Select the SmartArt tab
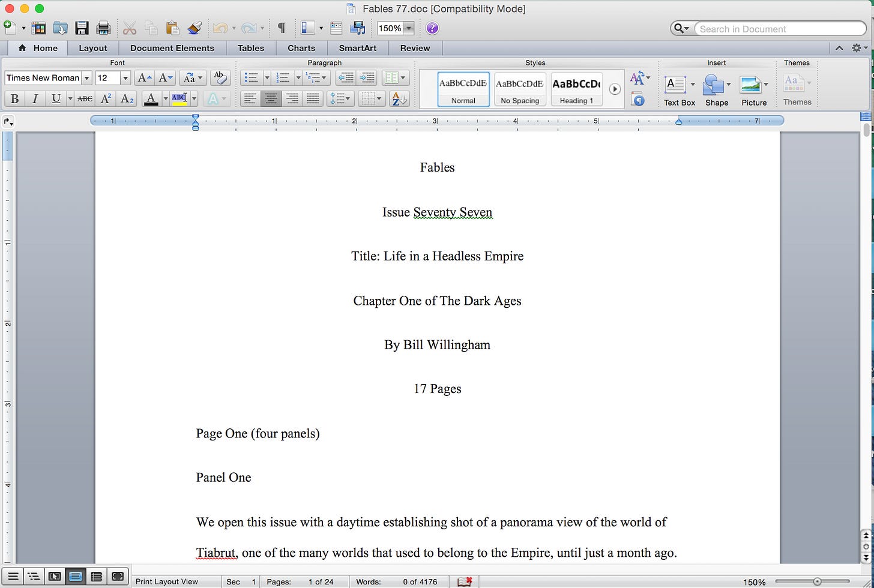The height and width of the screenshot is (588, 874). pos(358,48)
